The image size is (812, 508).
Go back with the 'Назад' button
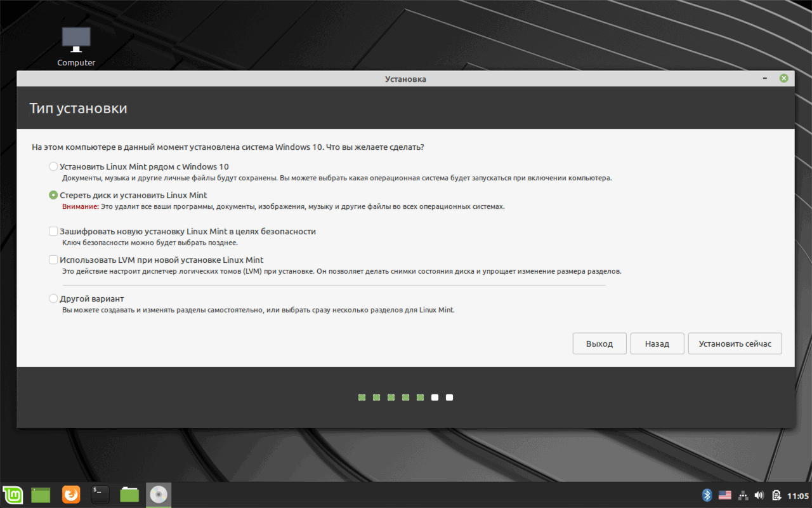point(657,344)
